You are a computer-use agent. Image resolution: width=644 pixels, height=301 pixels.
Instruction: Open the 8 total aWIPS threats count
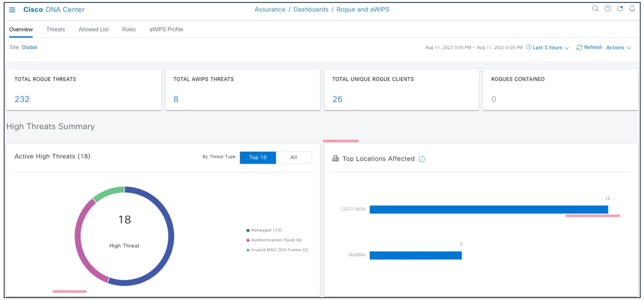(x=176, y=99)
